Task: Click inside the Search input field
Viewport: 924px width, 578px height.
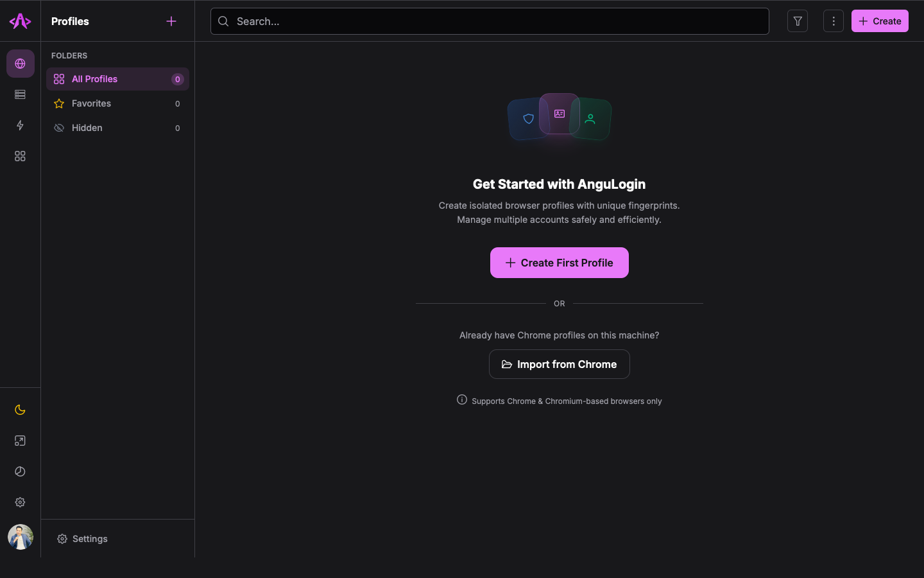Action: click(490, 21)
